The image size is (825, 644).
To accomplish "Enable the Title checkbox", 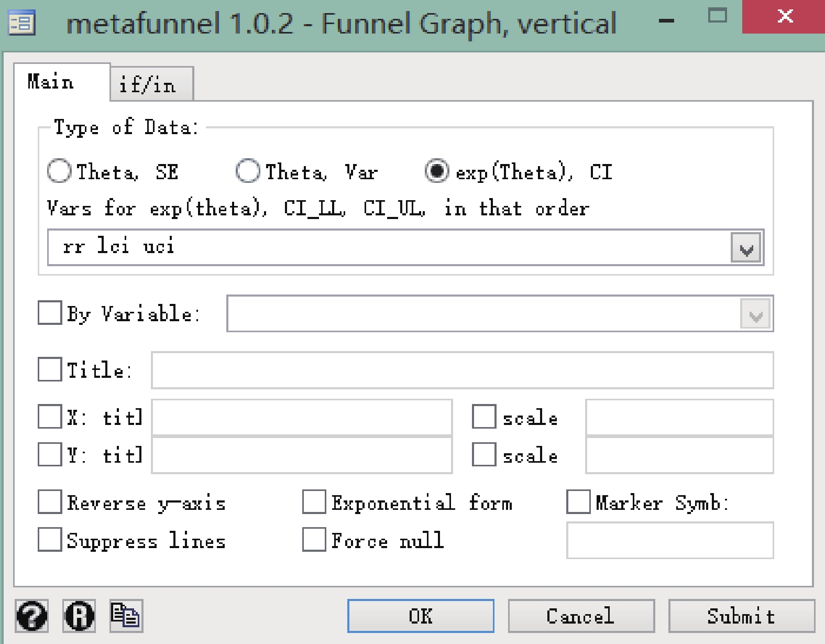I will pyautogui.click(x=50, y=369).
